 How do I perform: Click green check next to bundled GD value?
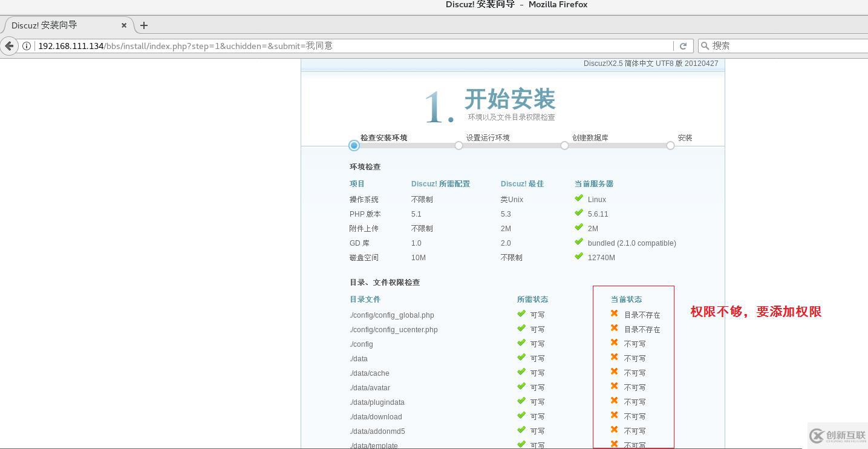[x=579, y=242]
